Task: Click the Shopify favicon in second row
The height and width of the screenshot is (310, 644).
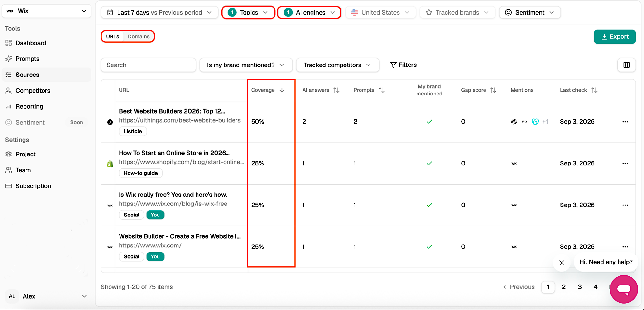Action: (110, 164)
